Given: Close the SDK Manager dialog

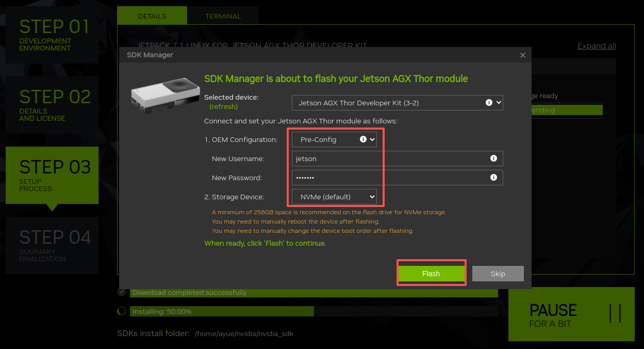Looking at the screenshot, I should pyautogui.click(x=523, y=55).
